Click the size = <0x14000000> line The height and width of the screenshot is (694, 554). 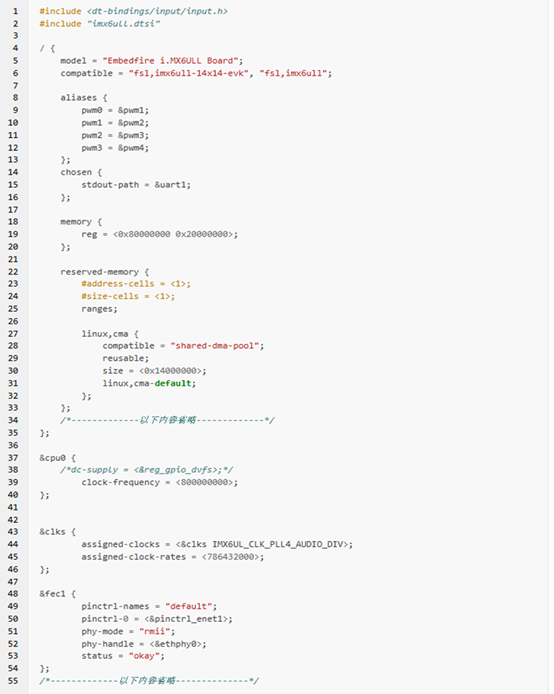154,370
